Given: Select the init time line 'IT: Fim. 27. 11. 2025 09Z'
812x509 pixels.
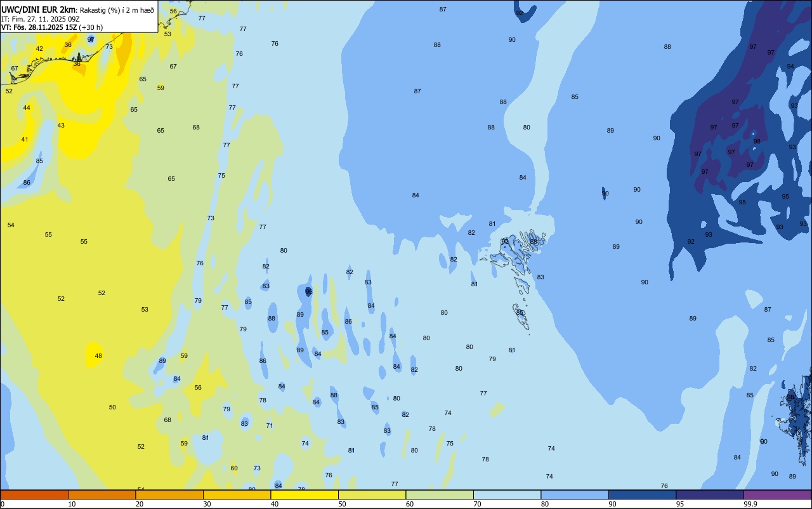Looking at the screenshot, I should [40, 18].
